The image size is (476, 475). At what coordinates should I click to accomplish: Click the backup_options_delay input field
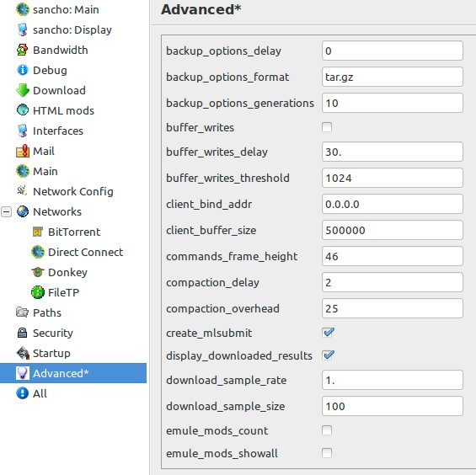coord(393,51)
